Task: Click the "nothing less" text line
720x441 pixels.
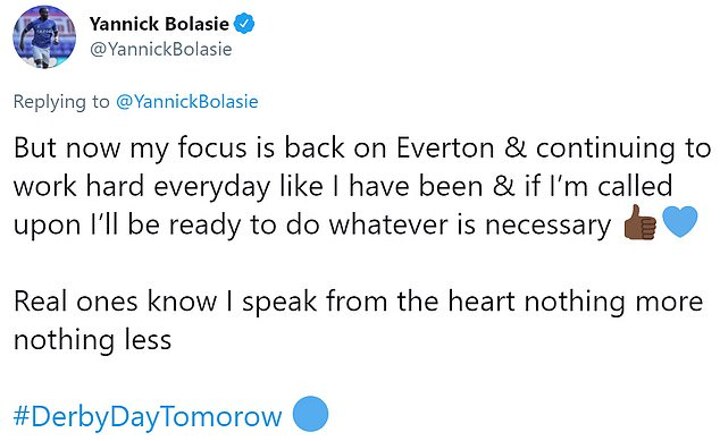Action: (x=92, y=339)
